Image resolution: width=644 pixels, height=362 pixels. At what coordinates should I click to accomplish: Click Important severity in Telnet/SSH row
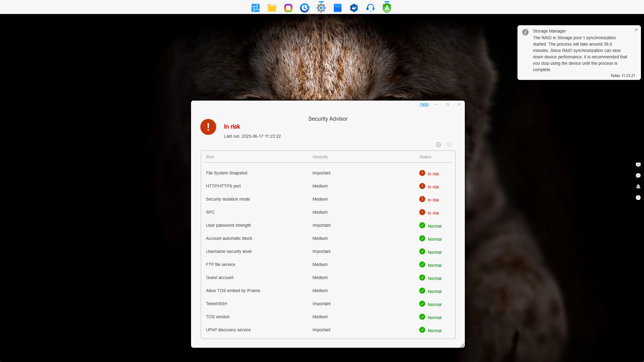point(321,304)
